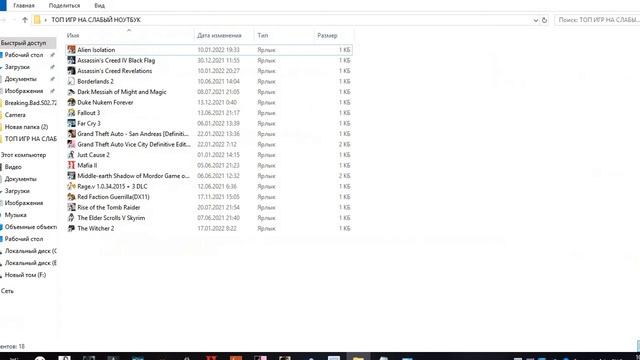Open Объемные объекты under Этот компьютер
The image size is (640, 360).
point(30,227)
